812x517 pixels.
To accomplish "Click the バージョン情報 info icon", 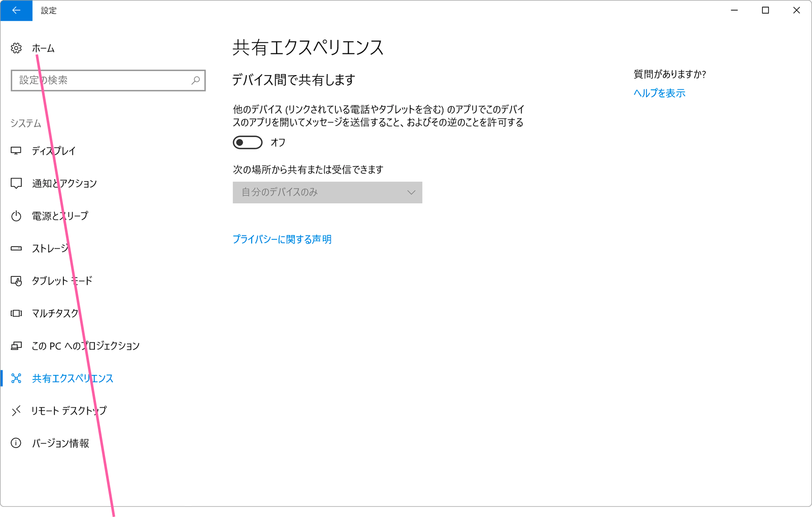I will click(16, 443).
